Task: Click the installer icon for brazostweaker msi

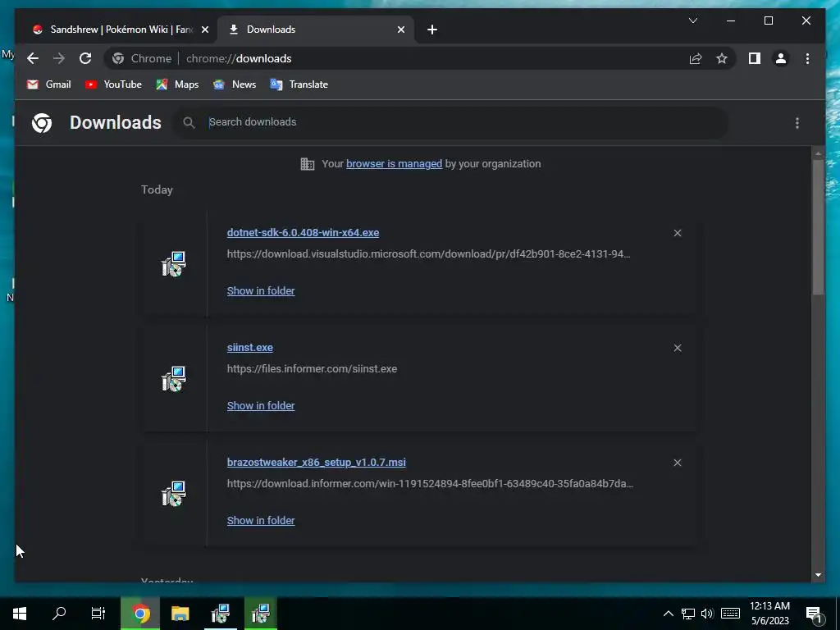Action: (x=174, y=493)
